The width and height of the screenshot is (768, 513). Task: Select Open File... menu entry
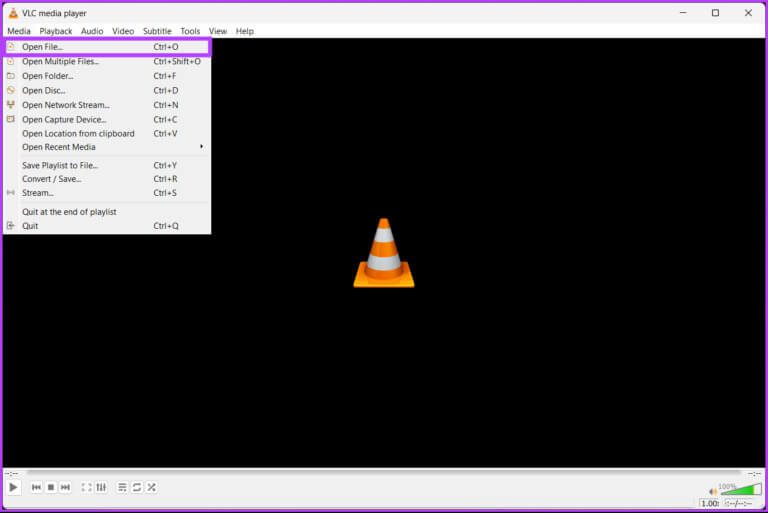(42, 47)
